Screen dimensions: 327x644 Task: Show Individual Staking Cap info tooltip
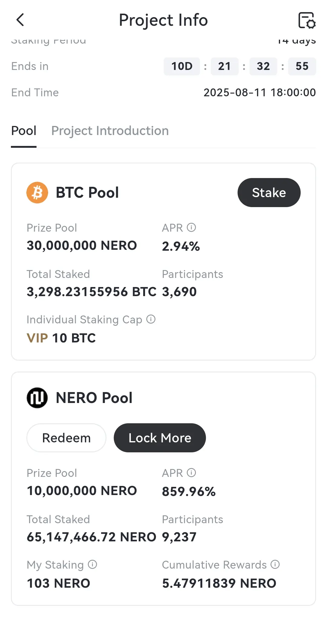[x=151, y=319]
